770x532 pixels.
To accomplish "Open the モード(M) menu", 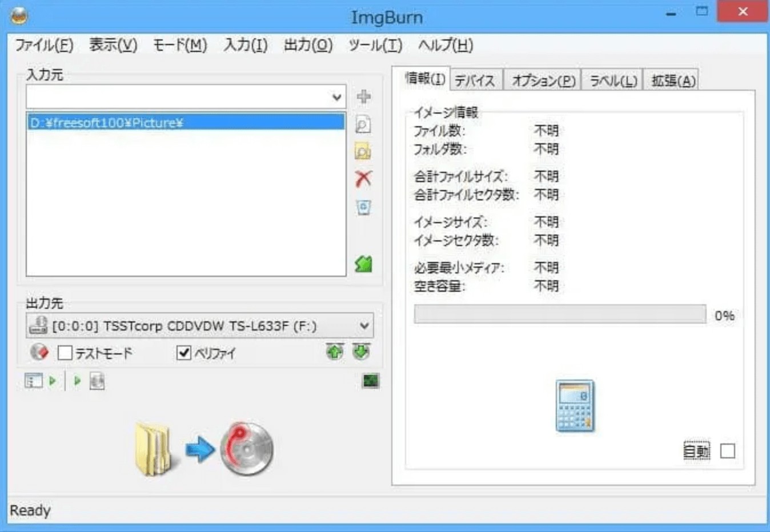I will [180, 45].
